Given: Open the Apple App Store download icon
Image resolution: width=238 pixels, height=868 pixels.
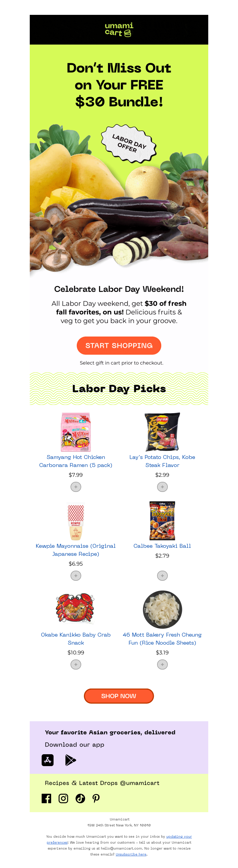Looking at the screenshot, I should (x=48, y=760).
